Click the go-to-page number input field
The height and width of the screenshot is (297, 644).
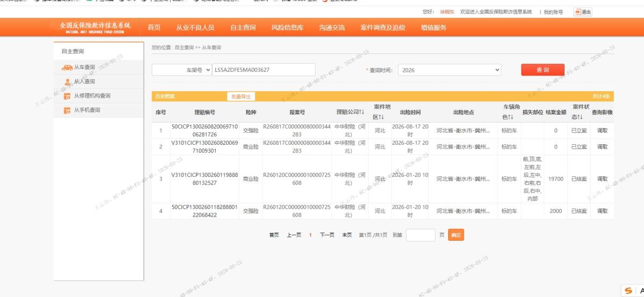421,235
